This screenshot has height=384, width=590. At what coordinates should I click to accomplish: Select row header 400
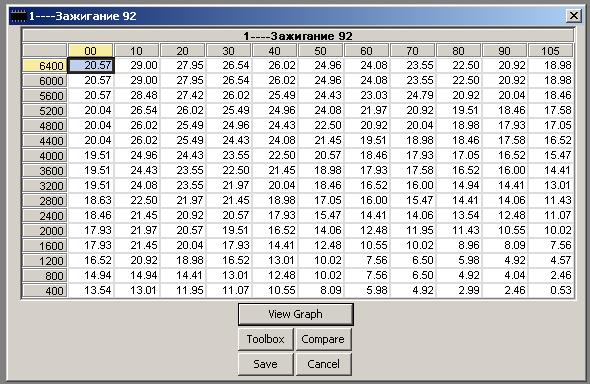click(x=45, y=291)
